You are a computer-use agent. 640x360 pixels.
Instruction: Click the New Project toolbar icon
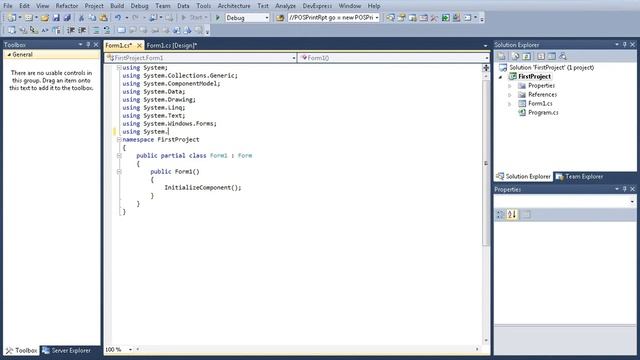(x=11, y=18)
